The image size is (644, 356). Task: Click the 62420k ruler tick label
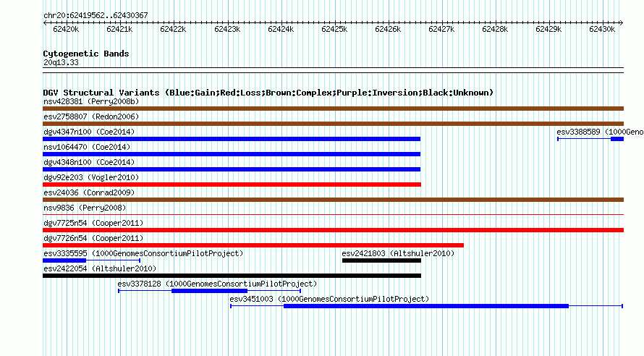point(66,29)
